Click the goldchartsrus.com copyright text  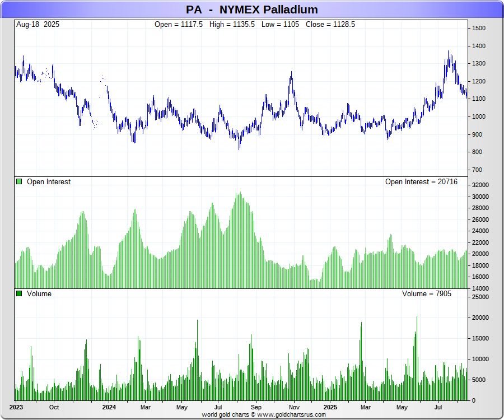click(x=264, y=414)
